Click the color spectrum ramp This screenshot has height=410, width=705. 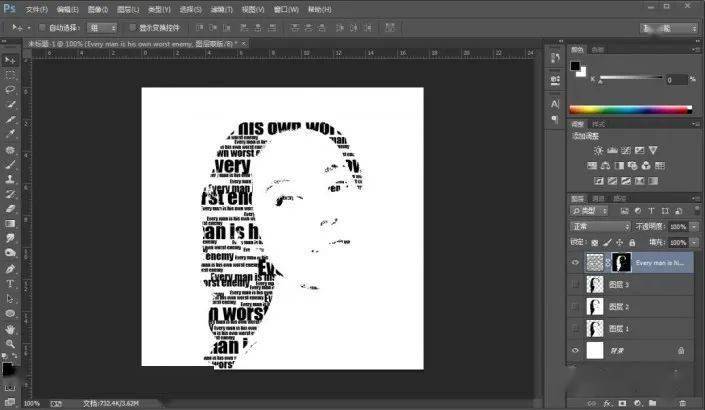pos(630,109)
